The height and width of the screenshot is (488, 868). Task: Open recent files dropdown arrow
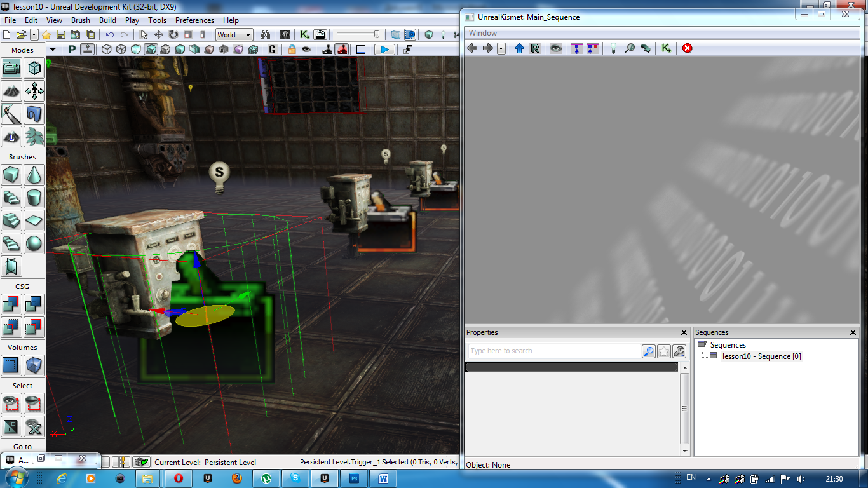34,35
